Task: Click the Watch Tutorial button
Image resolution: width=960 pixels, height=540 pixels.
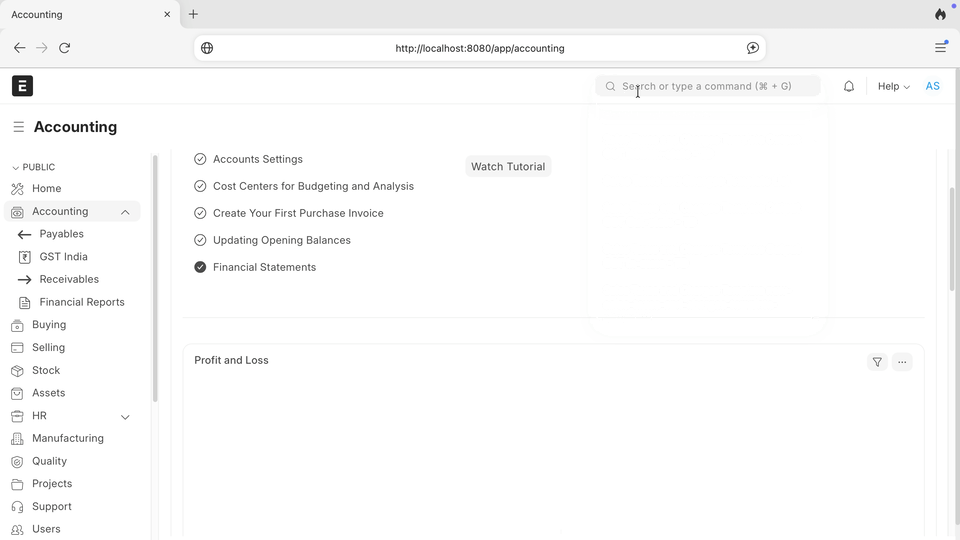Action: coord(508,167)
